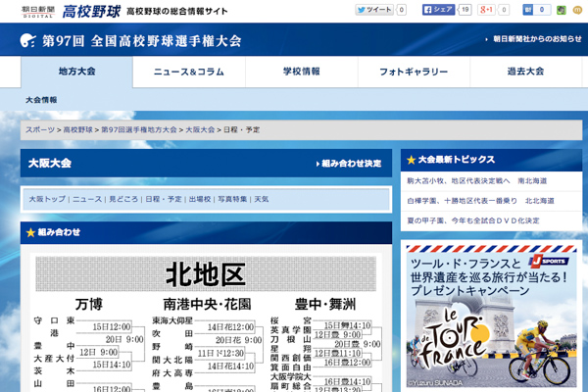The height and width of the screenshot is (392, 588).
Task: Open 朝日新聞社からのお知らせ link
Action: point(528,40)
